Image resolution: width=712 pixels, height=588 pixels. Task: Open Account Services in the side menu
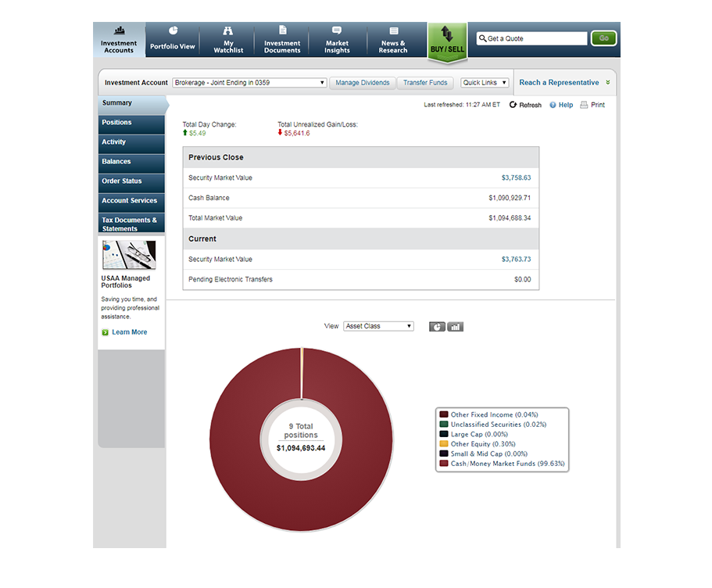click(x=131, y=203)
